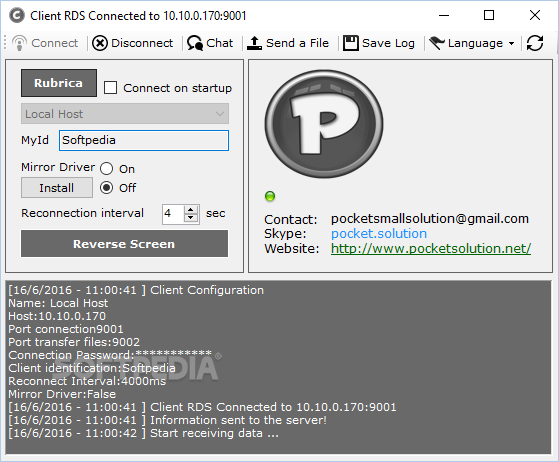559x462 pixels.
Task: Enable Connect on startup checkbox
Action: [x=111, y=88]
